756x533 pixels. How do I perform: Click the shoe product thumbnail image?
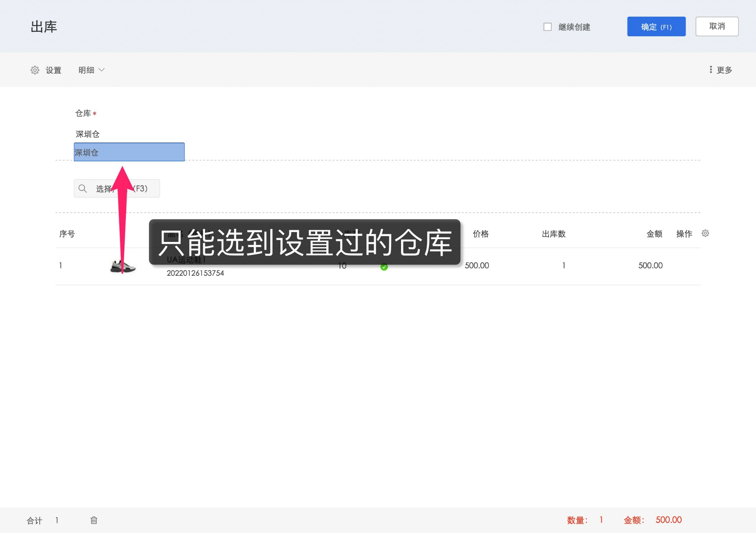123,265
